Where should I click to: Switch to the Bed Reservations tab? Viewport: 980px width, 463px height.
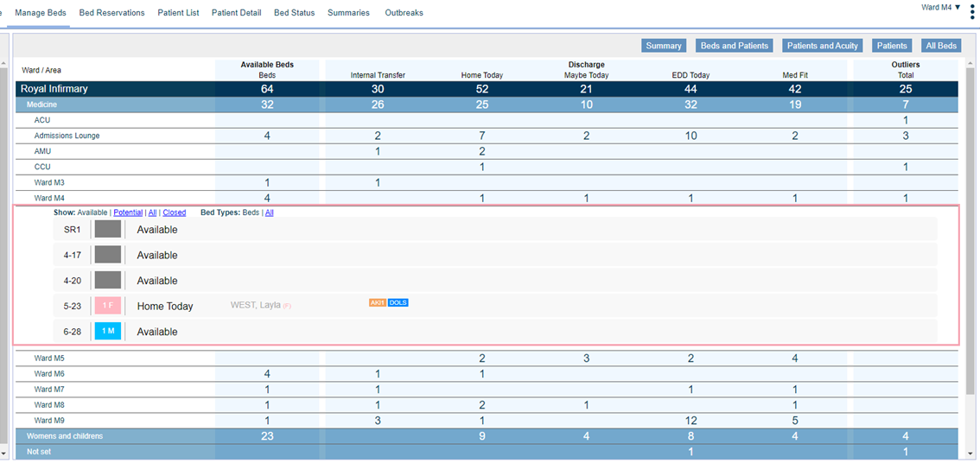pos(111,13)
